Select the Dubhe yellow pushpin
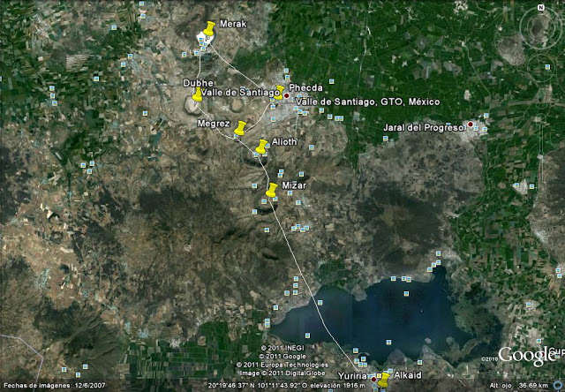The image size is (565, 392). (198, 95)
